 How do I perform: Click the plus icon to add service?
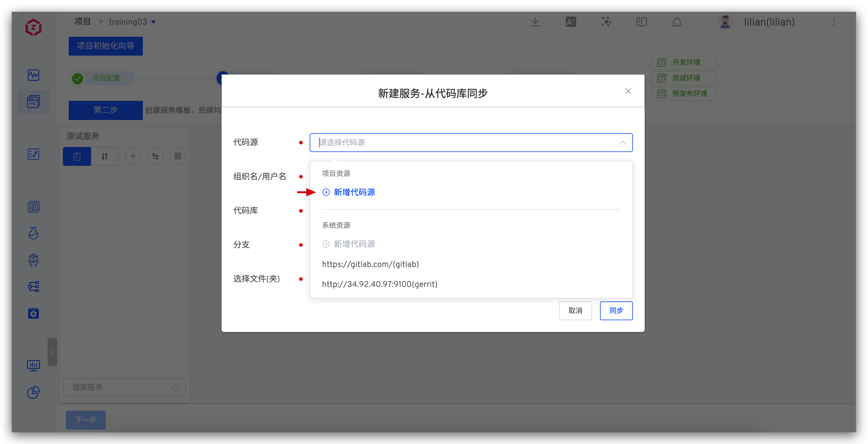(x=133, y=156)
